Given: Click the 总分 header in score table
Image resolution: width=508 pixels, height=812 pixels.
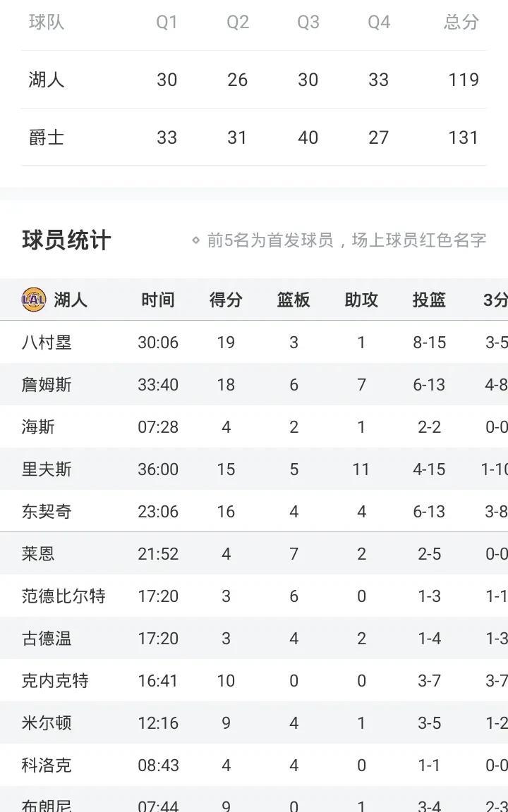Looking at the screenshot, I should pos(461,22).
